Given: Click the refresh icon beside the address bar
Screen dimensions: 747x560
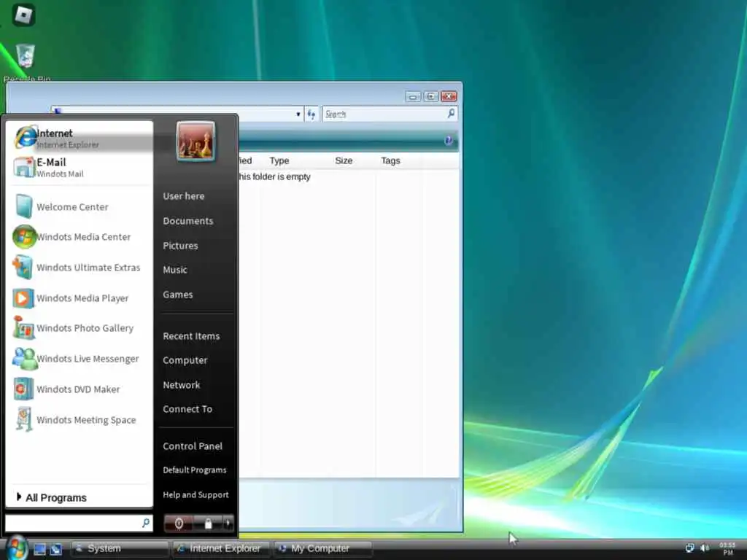Looking at the screenshot, I should 311,114.
